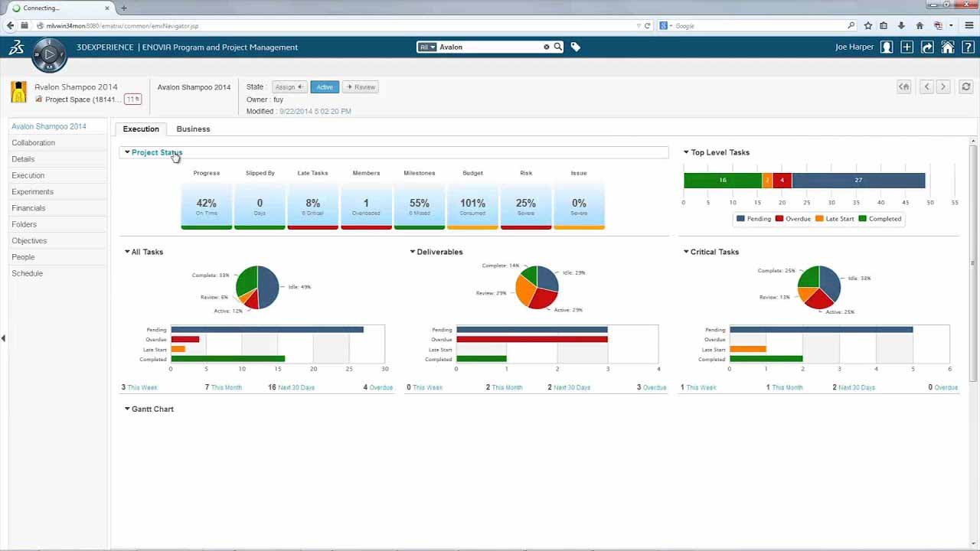Go to previous page with left chevron
The image size is (980, 551).
tap(926, 87)
